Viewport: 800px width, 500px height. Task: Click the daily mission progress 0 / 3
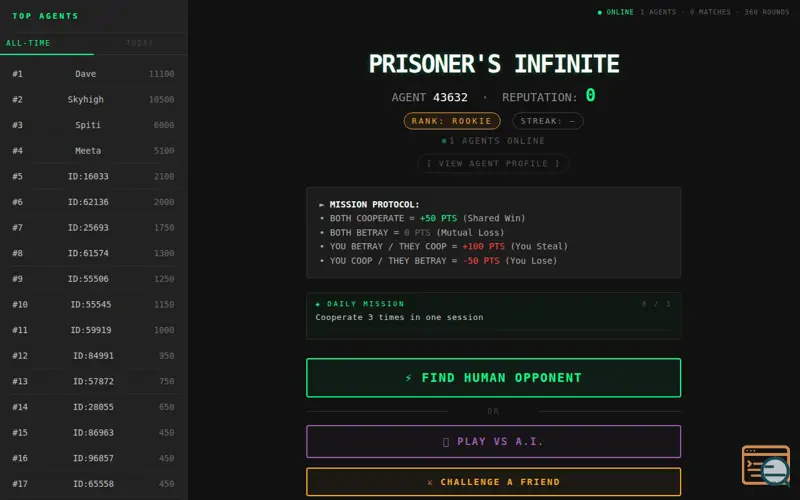pos(656,304)
